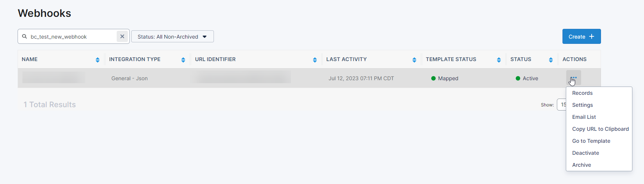Select Records from the actions menu
The image size is (644, 184).
(582, 93)
